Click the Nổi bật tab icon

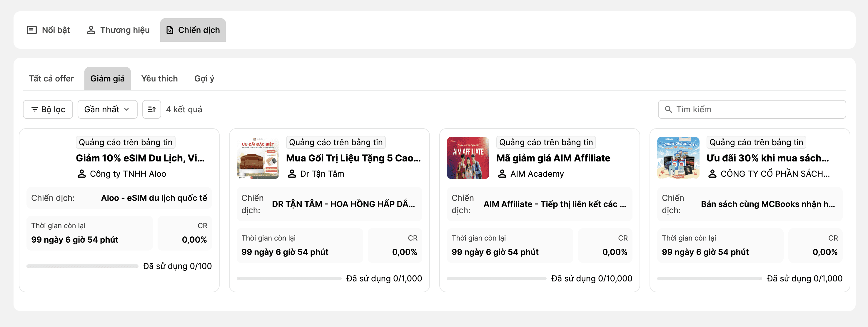(x=32, y=30)
